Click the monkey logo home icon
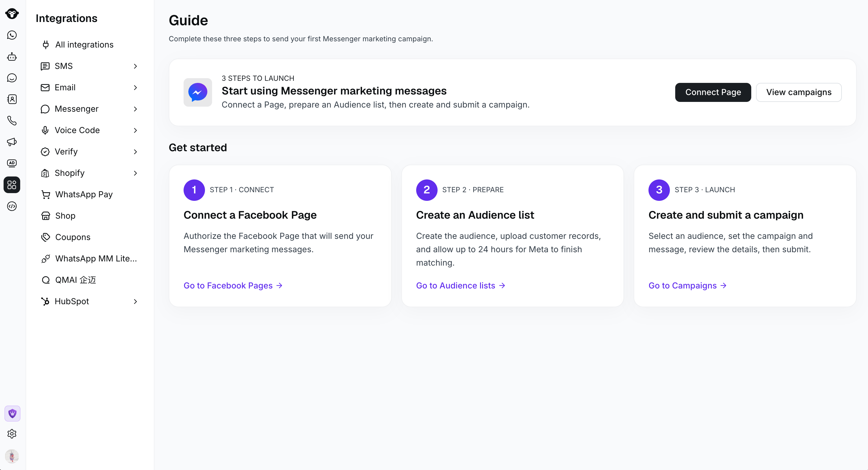 point(12,13)
